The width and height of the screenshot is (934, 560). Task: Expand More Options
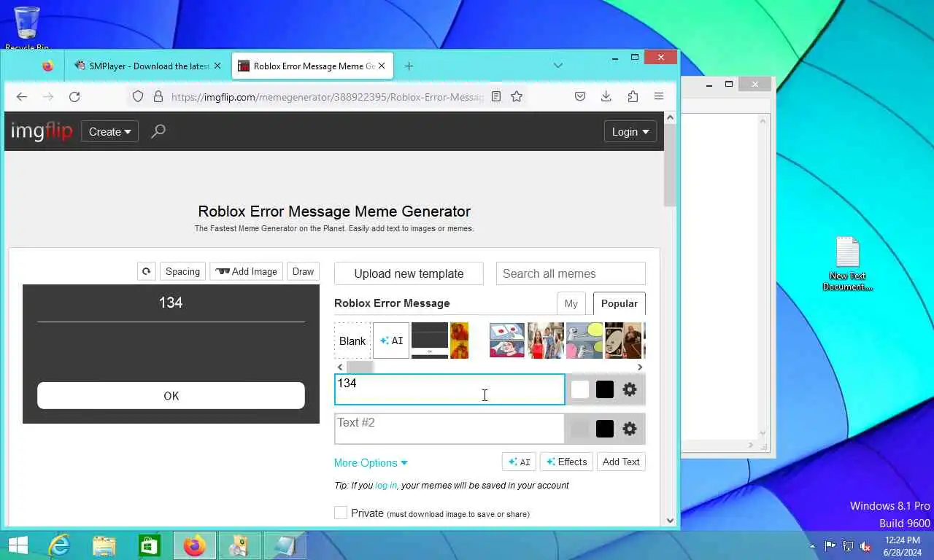371,462
